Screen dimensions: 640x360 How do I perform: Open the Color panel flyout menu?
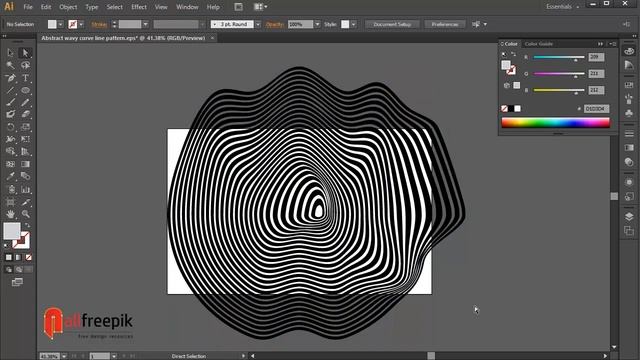point(613,44)
